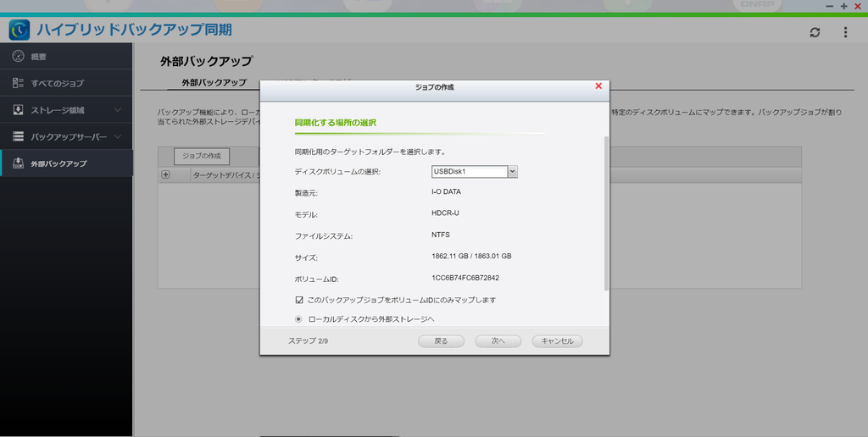This screenshot has height=437, width=868.
Task: Click the Hybrid Backup Sync app logo
Action: click(19, 30)
